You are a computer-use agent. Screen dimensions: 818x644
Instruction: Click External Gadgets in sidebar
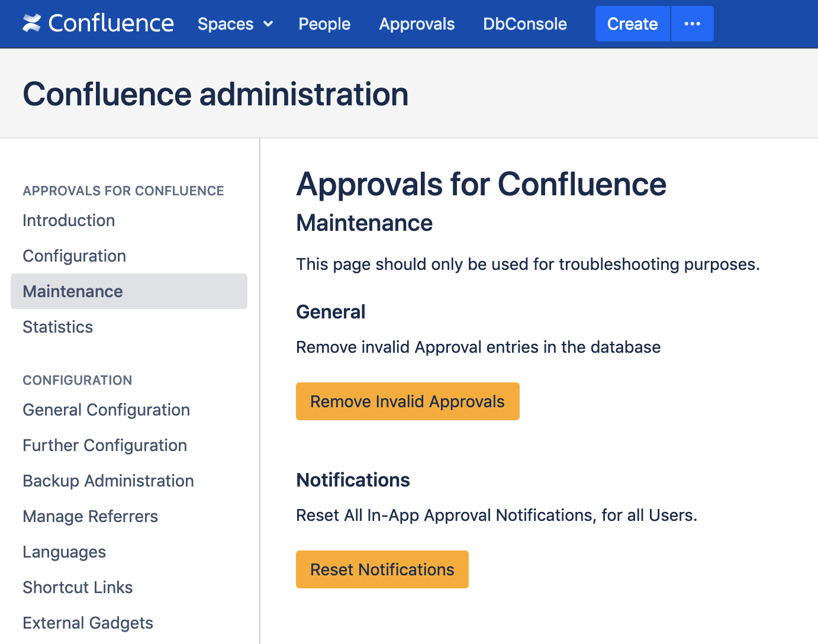88,623
